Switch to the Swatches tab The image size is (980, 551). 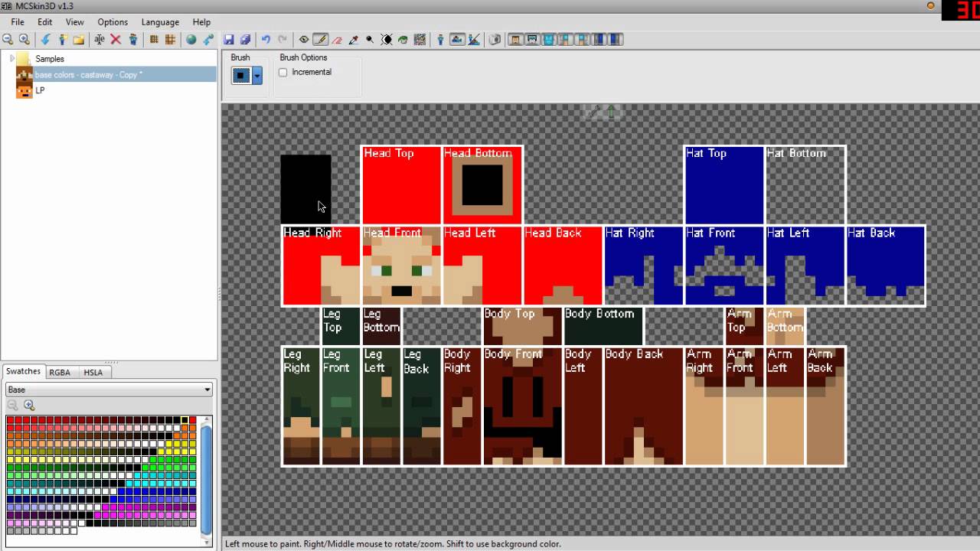[23, 371]
